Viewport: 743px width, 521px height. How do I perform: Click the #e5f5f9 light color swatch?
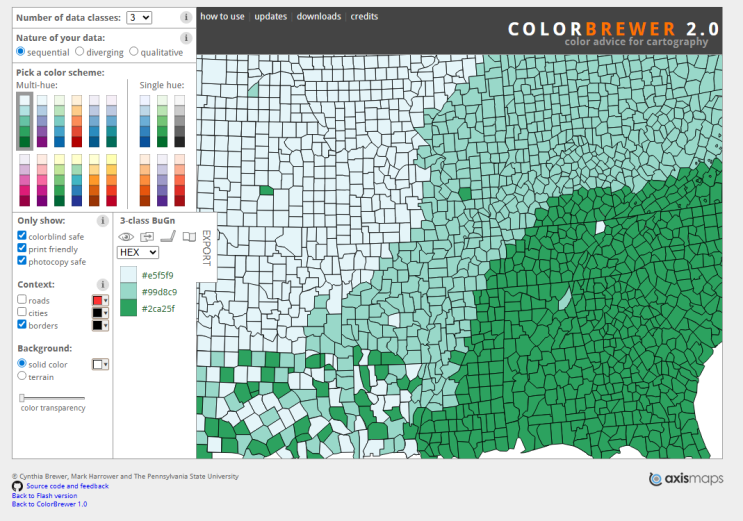128,275
